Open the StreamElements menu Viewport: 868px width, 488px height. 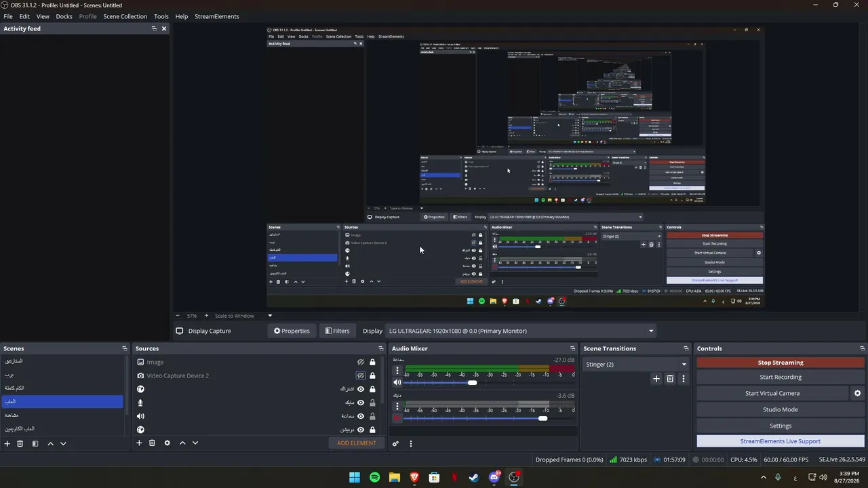pos(217,16)
